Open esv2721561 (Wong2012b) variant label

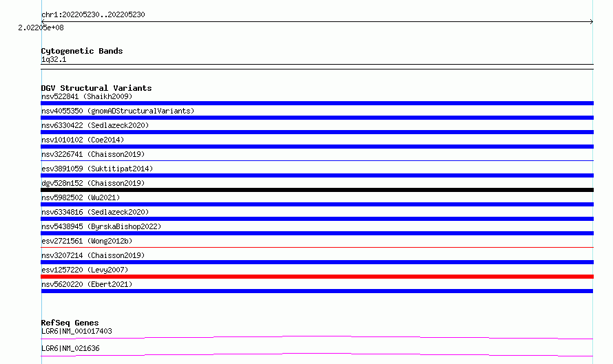87,241
